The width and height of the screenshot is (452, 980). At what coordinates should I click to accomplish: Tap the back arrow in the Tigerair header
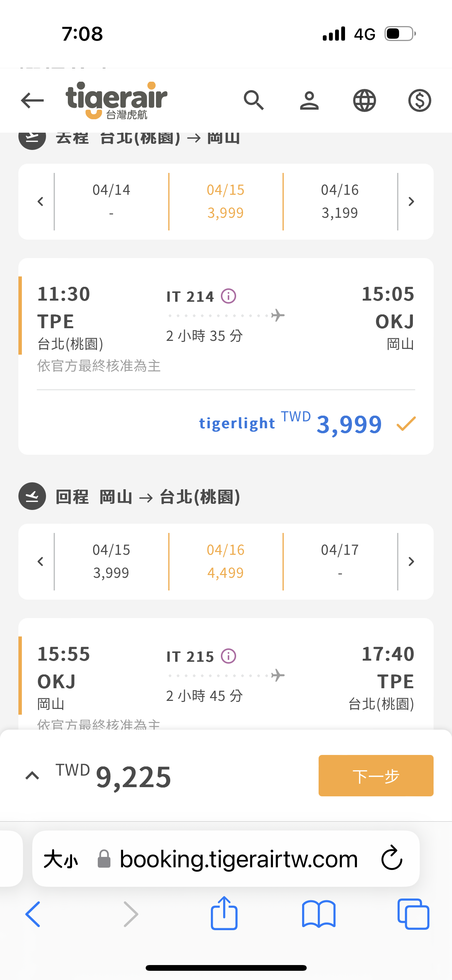pos(32,100)
